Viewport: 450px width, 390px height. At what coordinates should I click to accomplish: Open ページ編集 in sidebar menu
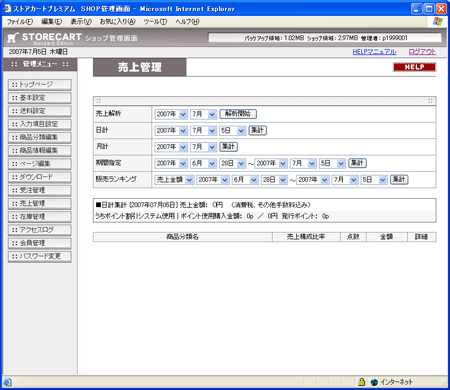(40, 164)
